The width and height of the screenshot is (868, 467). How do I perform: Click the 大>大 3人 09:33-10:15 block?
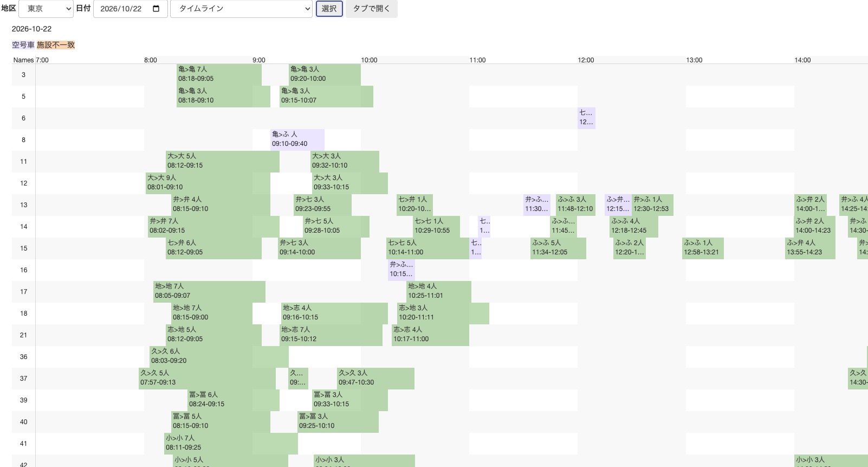pos(350,183)
